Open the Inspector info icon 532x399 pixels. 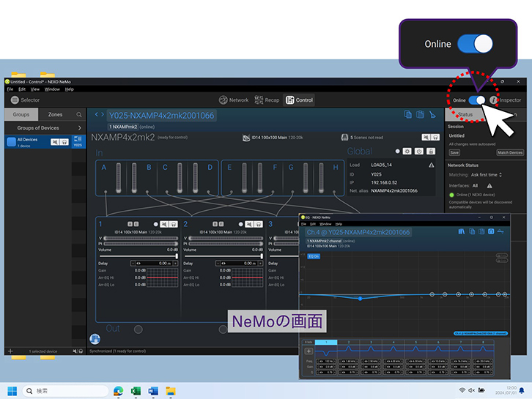pos(495,100)
